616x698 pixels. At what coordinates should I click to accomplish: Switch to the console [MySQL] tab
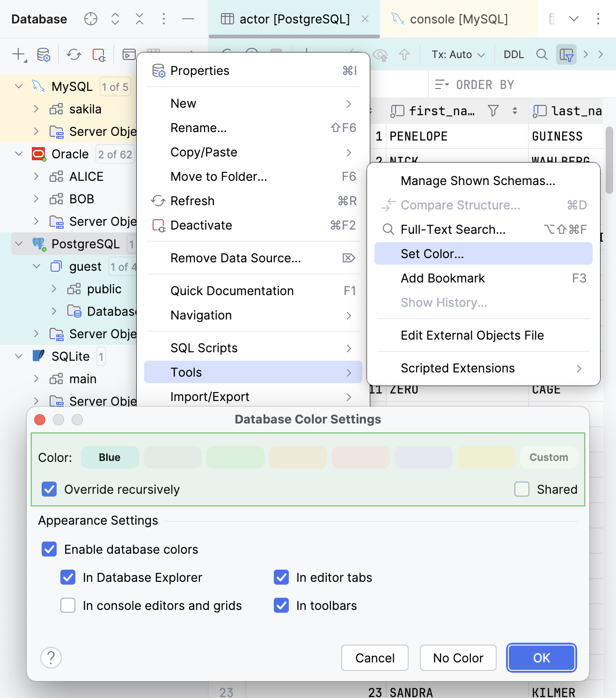click(x=459, y=19)
